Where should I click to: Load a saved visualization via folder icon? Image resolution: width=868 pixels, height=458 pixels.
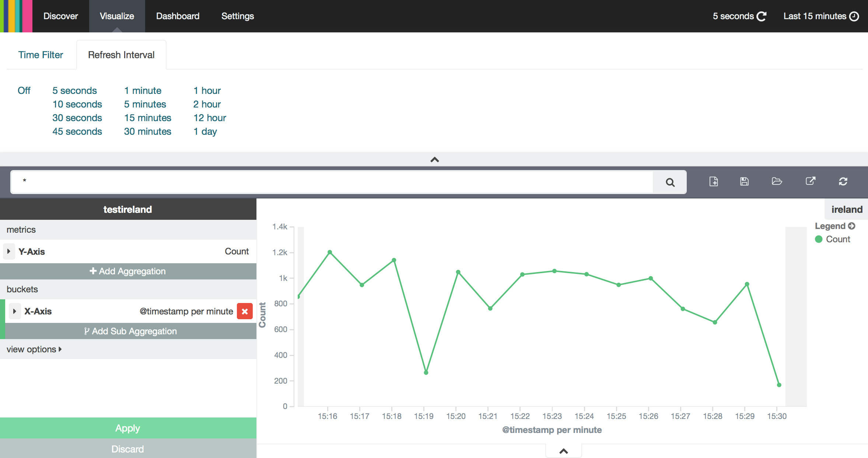(777, 182)
